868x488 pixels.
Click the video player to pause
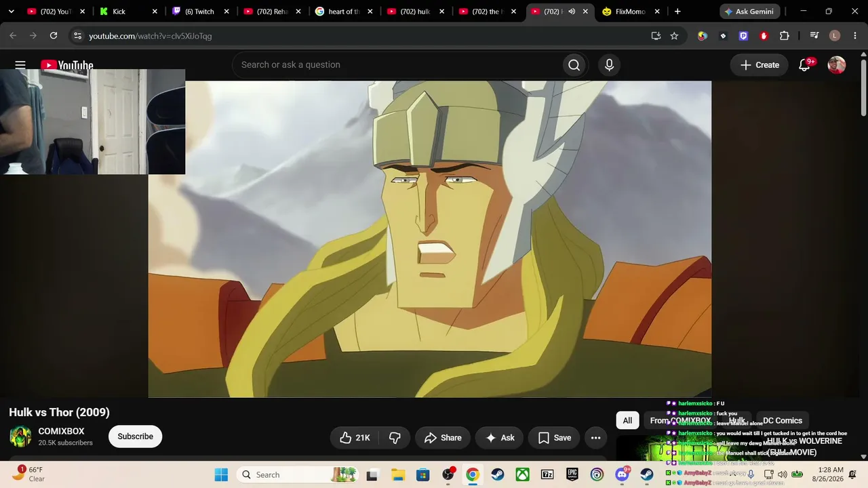click(x=430, y=239)
